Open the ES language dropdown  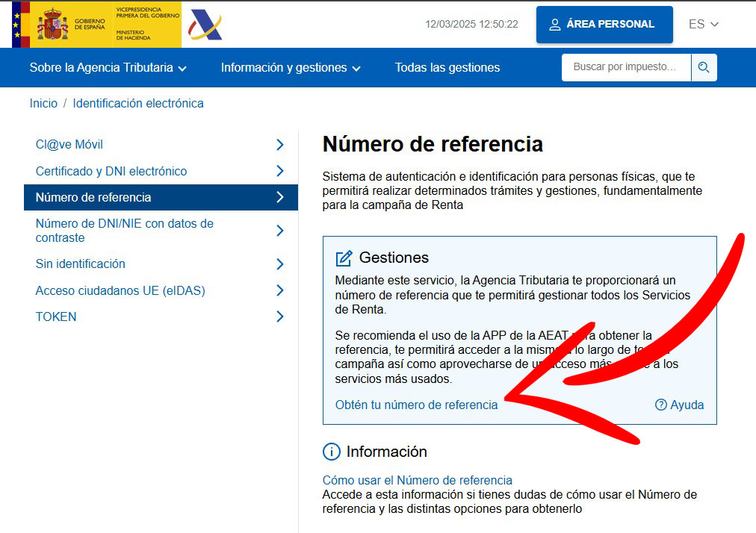click(703, 24)
